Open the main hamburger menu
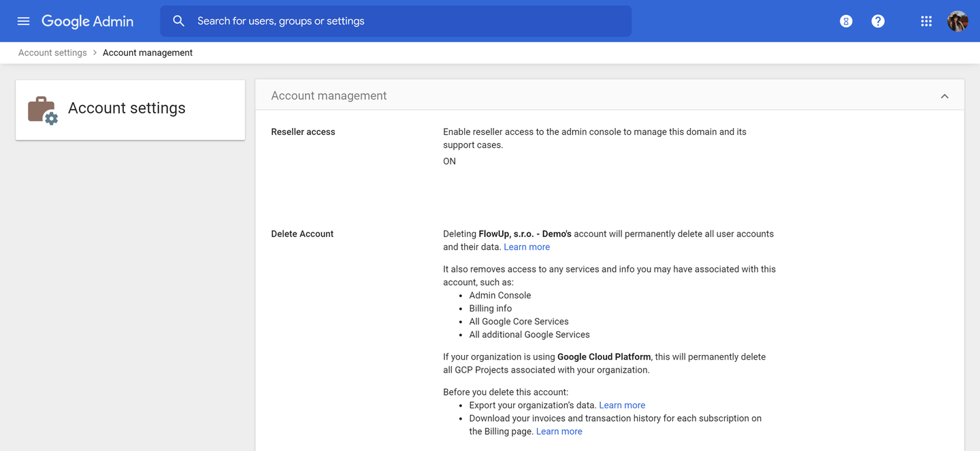The image size is (980, 451). point(23,21)
